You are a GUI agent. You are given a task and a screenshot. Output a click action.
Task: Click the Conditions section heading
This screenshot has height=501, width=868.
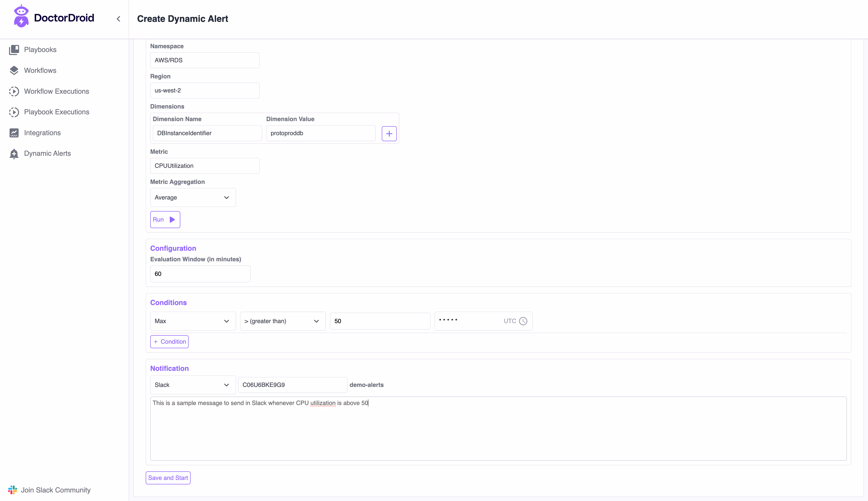[168, 303]
